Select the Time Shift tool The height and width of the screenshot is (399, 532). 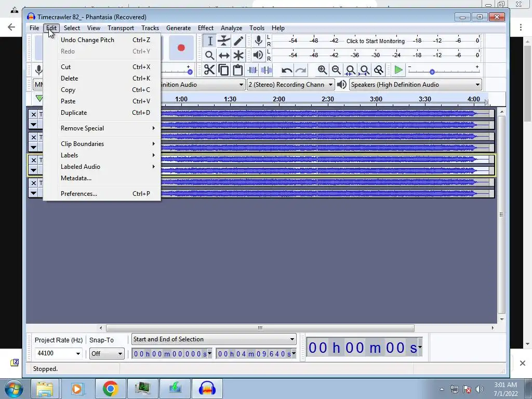(x=224, y=55)
